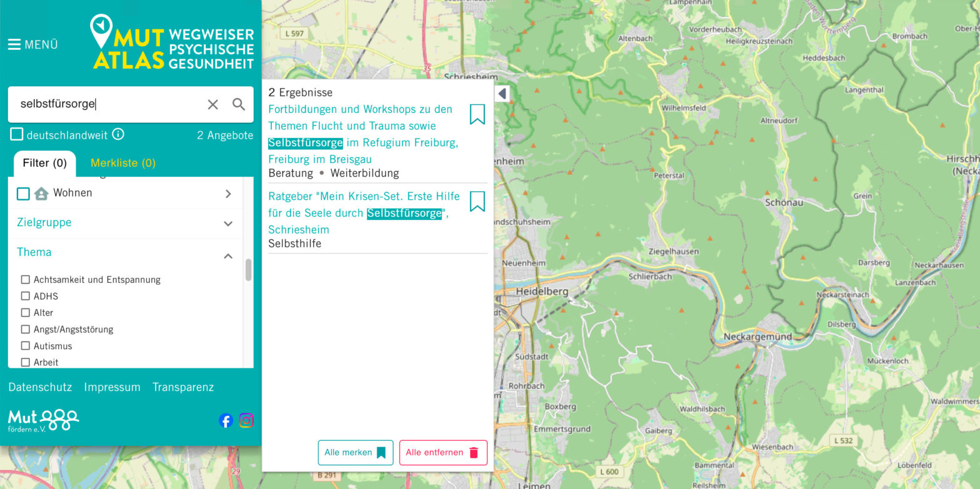Open the Transparenz link
The height and width of the screenshot is (489, 980).
pyautogui.click(x=183, y=387)
